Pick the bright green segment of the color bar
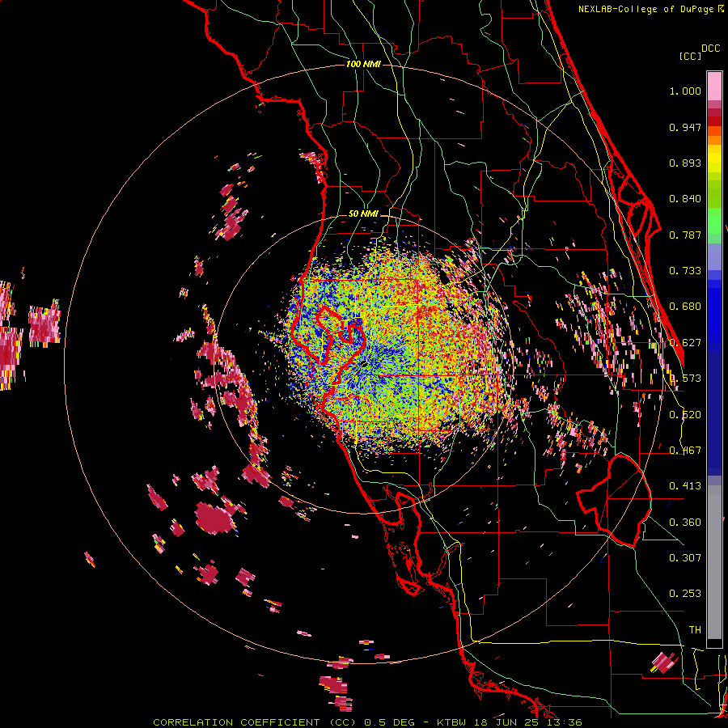Image resolution: width=728 pixels, height=728 pixels. coord(714,222)
